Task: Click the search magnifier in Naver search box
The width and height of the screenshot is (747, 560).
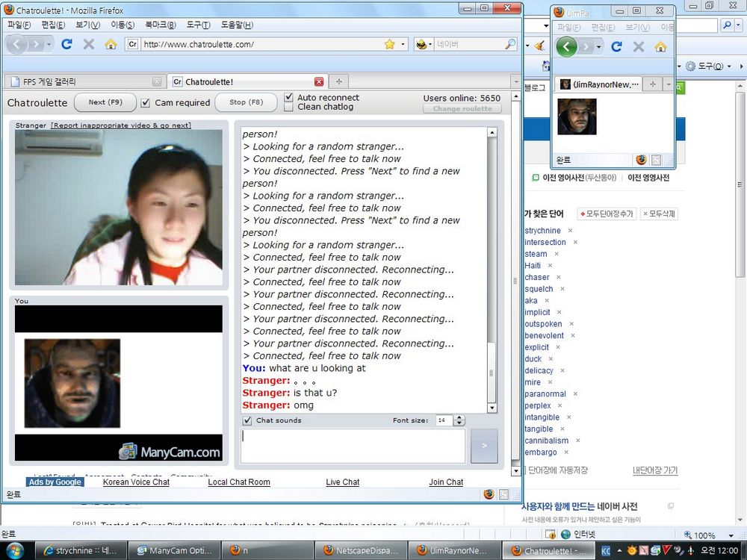Action: (510, 44)
